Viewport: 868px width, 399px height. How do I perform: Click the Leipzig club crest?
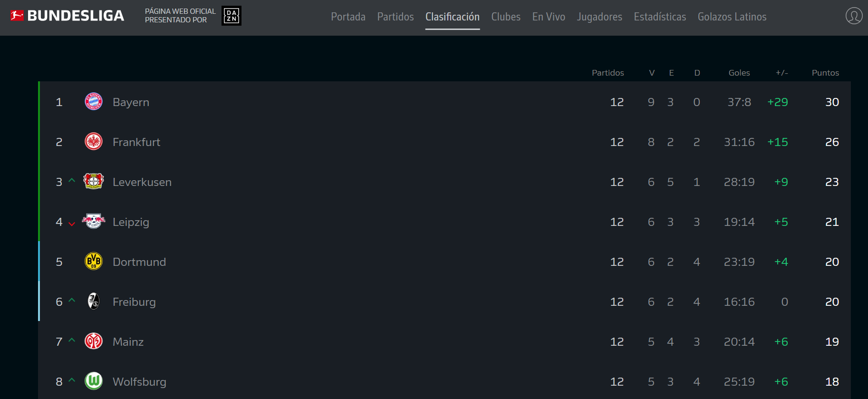click(x=94, y=221)
